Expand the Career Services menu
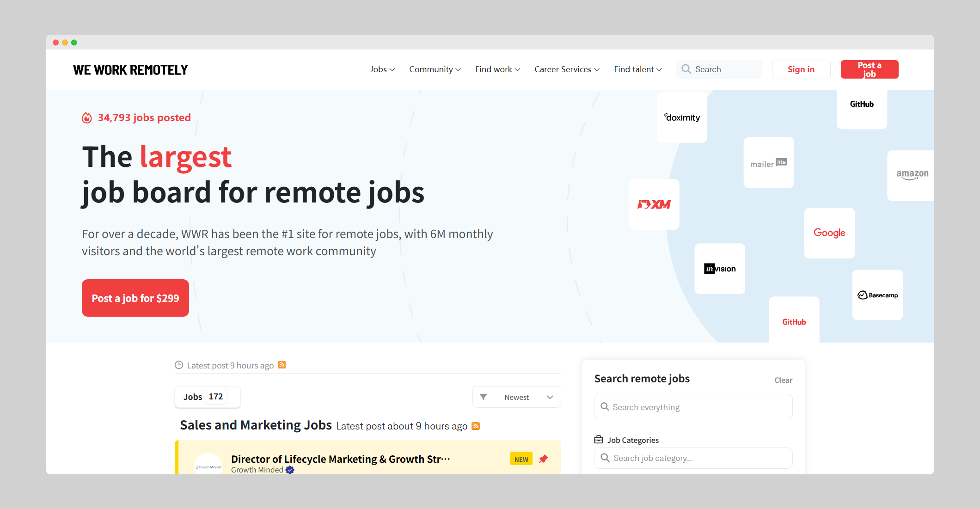The image size is (980, 509). 567,69
